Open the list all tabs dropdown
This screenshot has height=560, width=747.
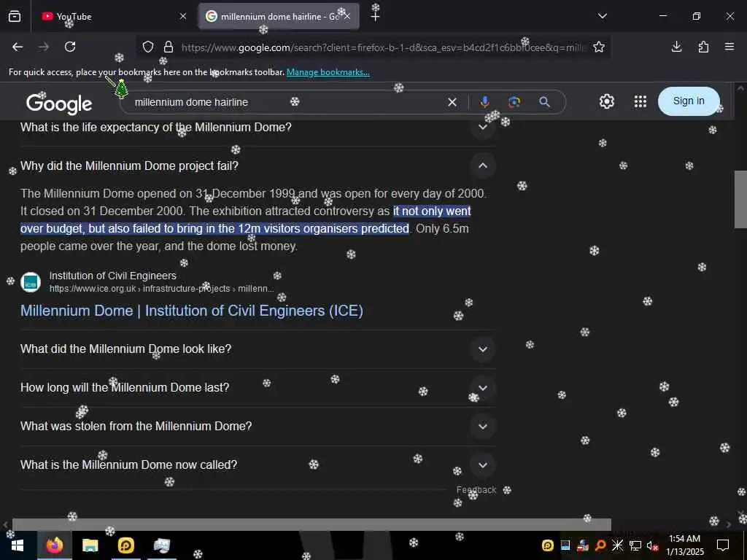click(x=603, y=16)
